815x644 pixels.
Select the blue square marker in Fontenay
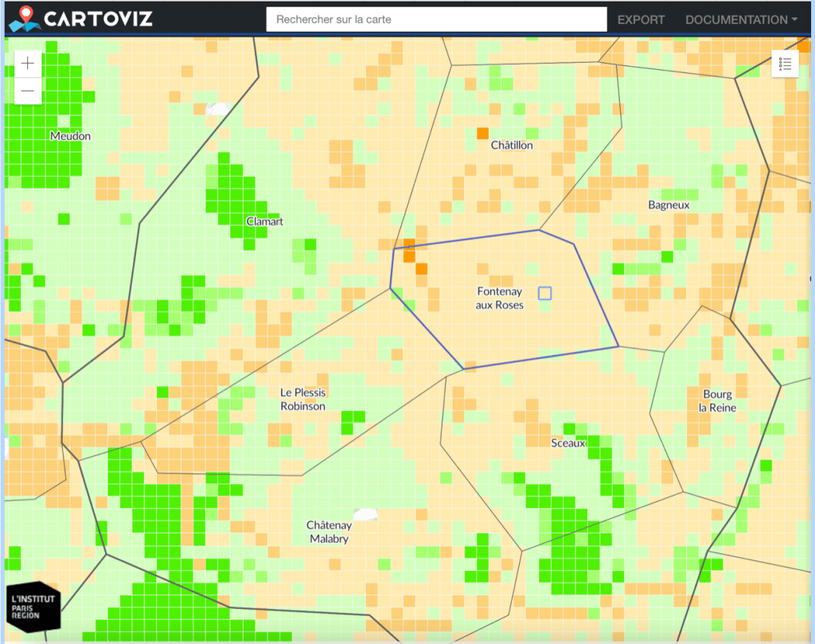544,293
